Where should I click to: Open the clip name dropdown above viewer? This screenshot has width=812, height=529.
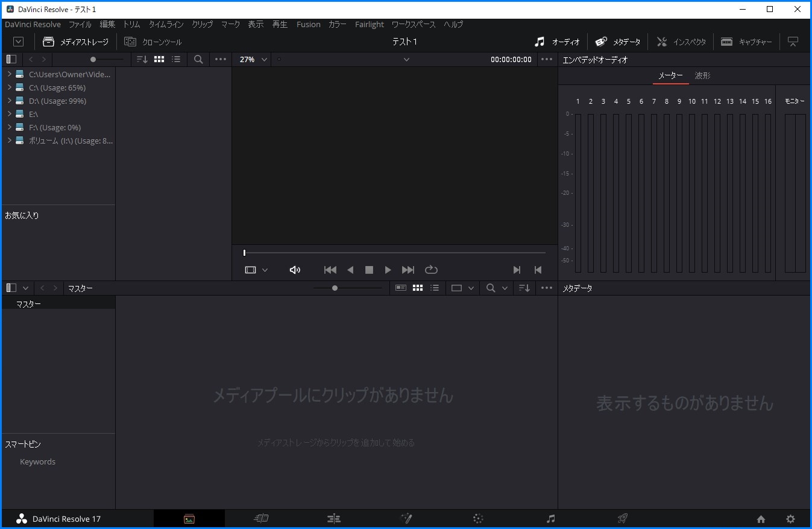coord(406,59)
